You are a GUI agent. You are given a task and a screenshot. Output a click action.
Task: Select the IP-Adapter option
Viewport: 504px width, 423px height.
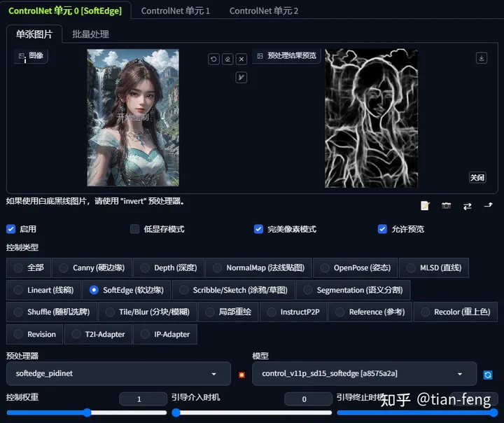pyautogui.click(x=165, y=335)
